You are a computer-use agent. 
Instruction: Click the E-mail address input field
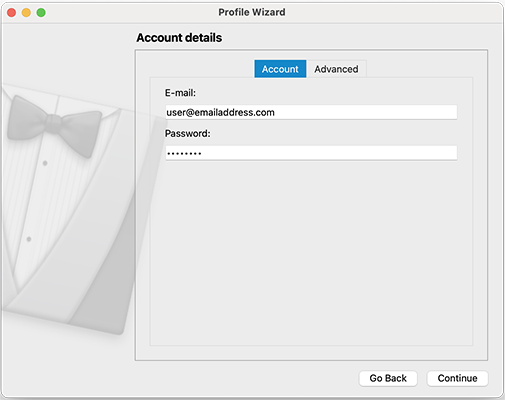click(311, 112)
